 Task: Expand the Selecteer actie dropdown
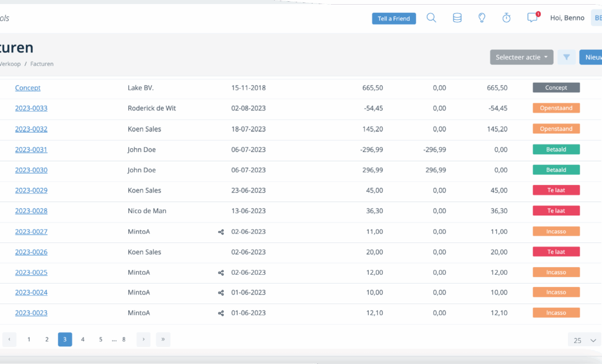pyautogui.click(x=521, y=57)
